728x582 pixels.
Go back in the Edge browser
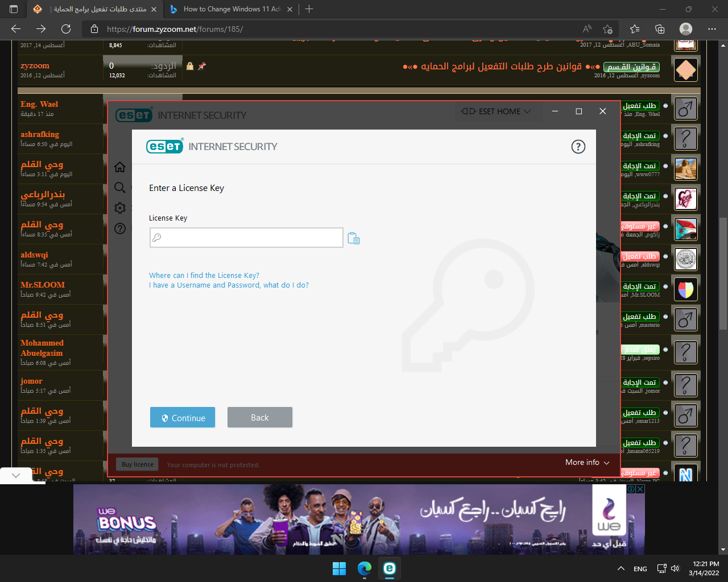16,29
